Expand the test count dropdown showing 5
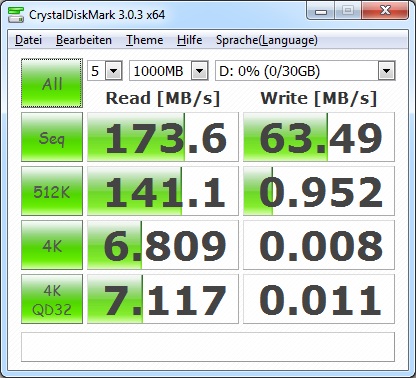 tap(114, 71)
